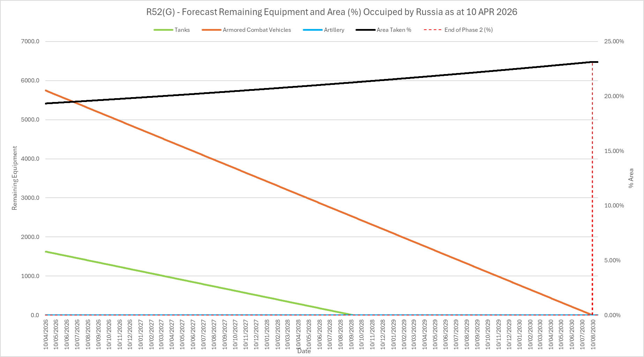This screenshot has height=357, width=644.
Task: Select the Area Taken % legend entry
Action: coord(394,30)
